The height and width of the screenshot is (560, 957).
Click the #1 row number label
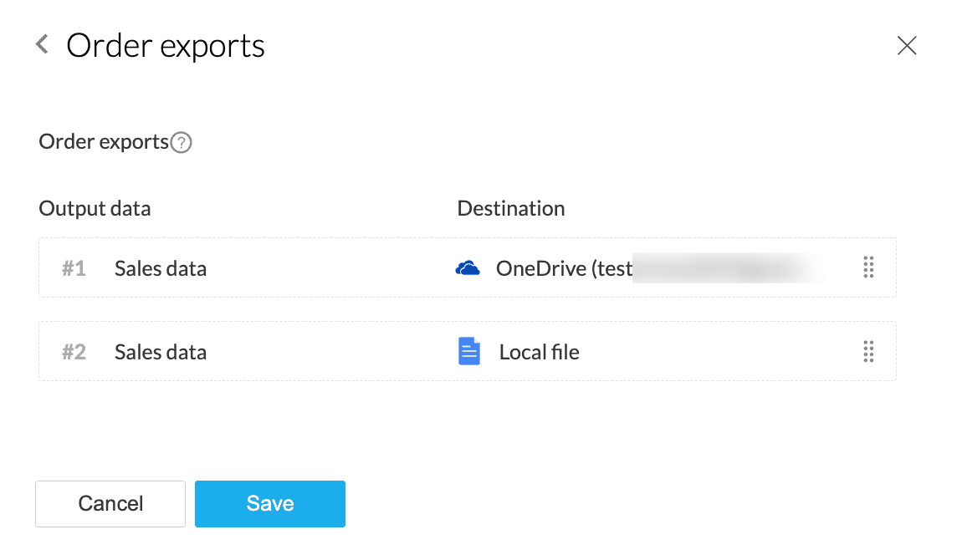74,268
